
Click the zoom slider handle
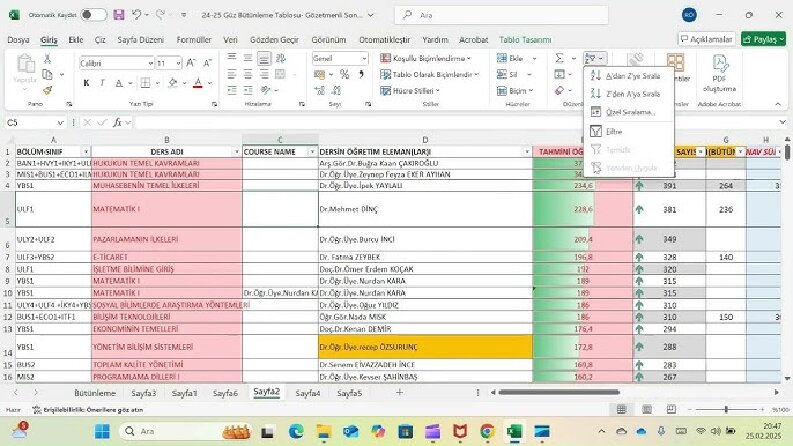click(726, 409)
